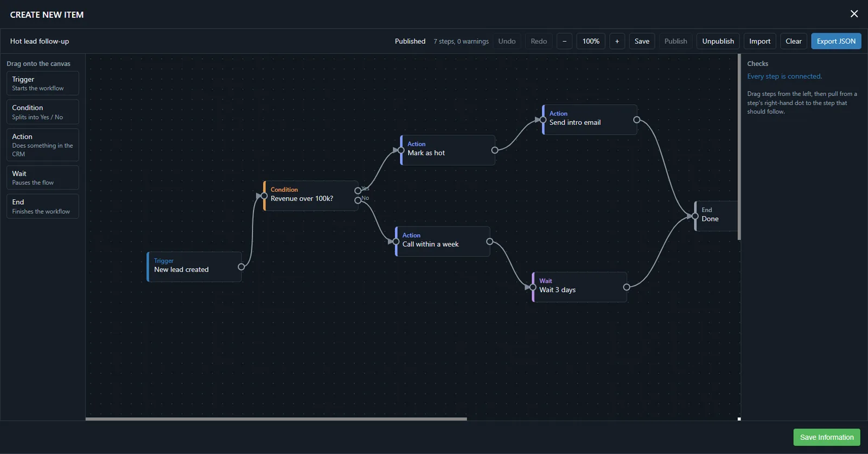This screenshot has width=868, height=454.
Task: Click the No output port of the condition
Action: 358,200
